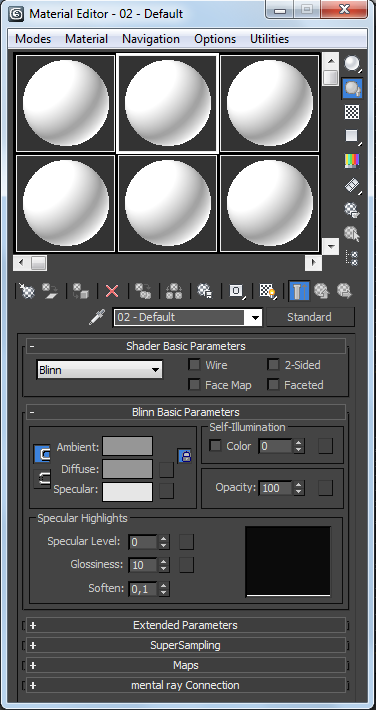
Task: Click the Glossiness spinner arrows
Action: tap(164, 565)
